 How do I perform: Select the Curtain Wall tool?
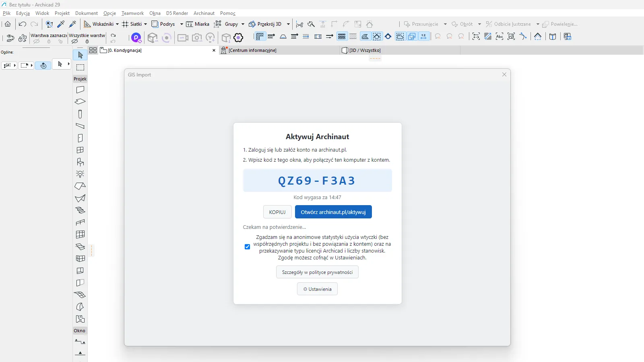click(80, 234)
